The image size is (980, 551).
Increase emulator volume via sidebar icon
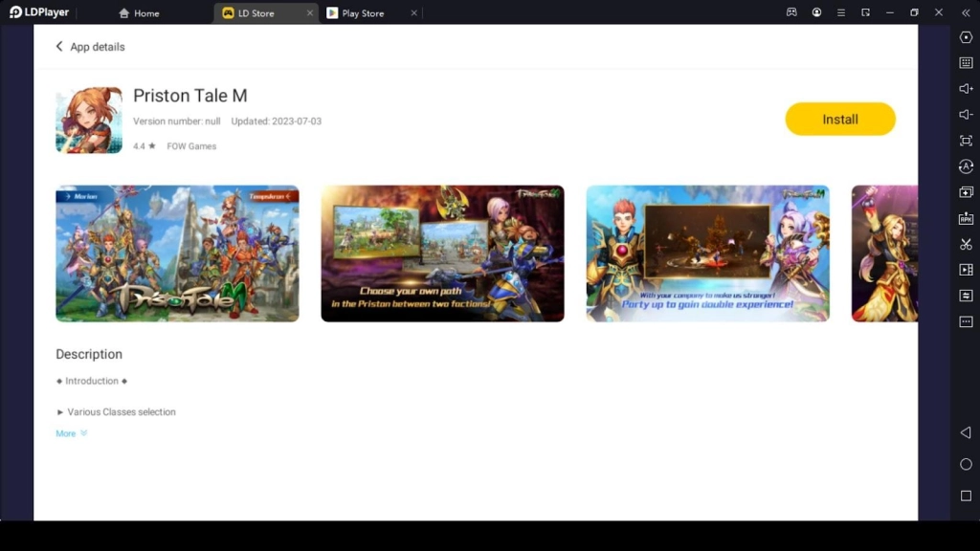pyautogui.click(x=966, y=90)
